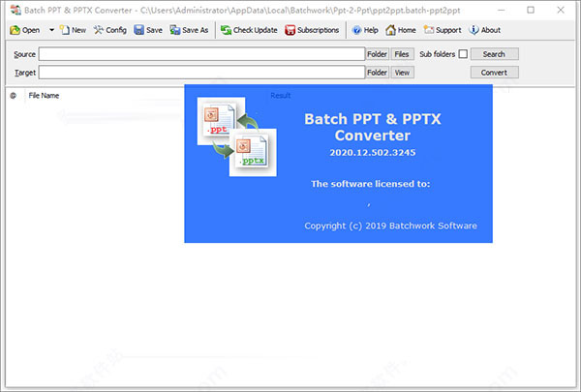
Task: Click the @ column header
Action: coord(13,96)
